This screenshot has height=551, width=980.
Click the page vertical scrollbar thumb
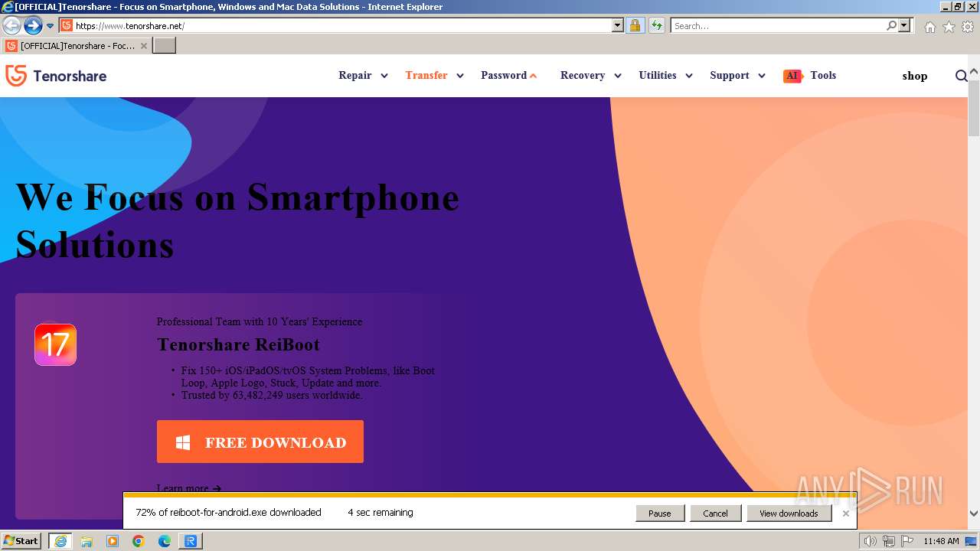974,107
